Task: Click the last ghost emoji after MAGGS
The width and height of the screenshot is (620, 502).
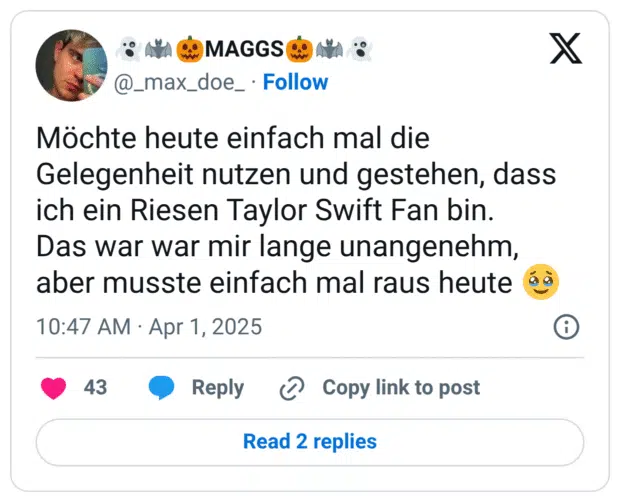Action: point(360,48)
